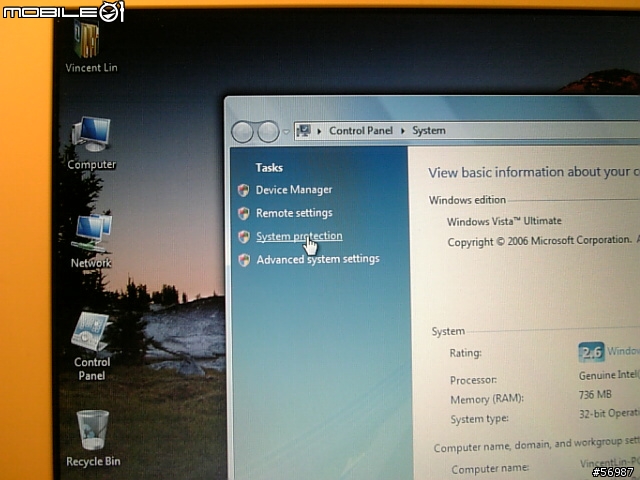Image resolution: width=640 pixels, height=480 pixels.
Task: Click shield icon beside System protection
Action: [x=244, y=236]
